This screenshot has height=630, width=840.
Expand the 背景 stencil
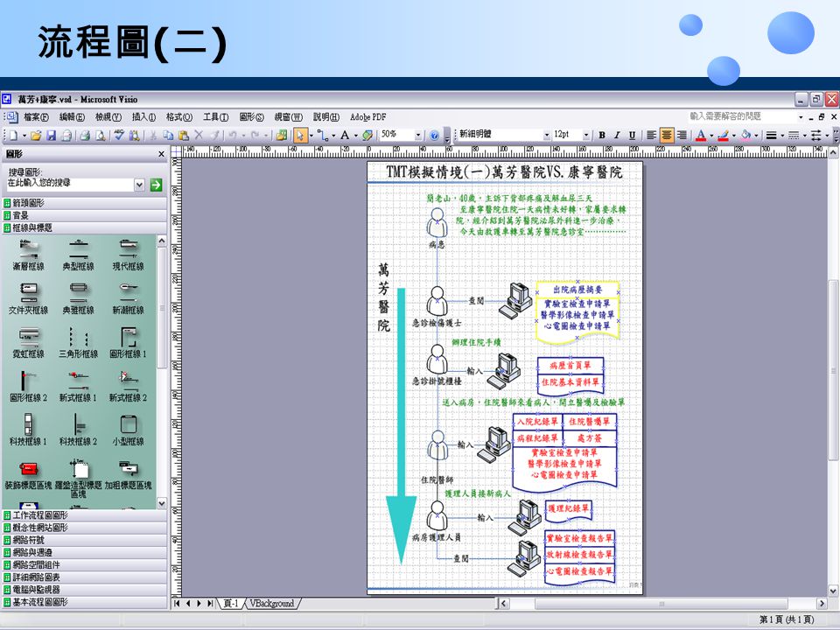(x=85, y=215)
